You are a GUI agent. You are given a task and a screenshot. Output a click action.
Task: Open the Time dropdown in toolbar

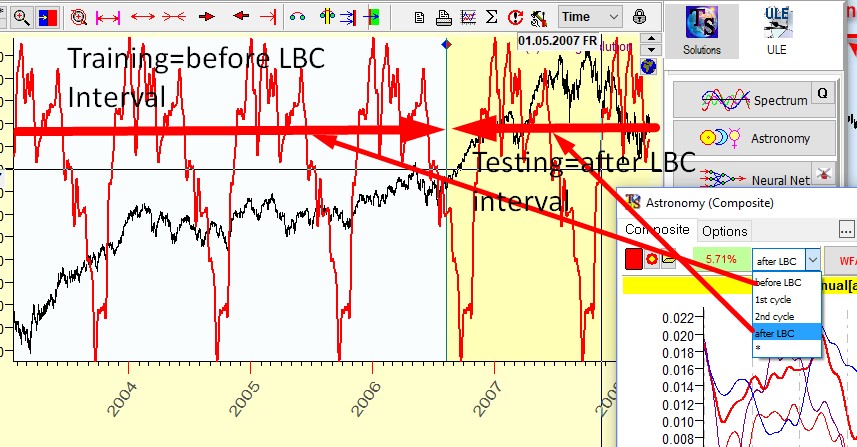(x=589, y=16)
